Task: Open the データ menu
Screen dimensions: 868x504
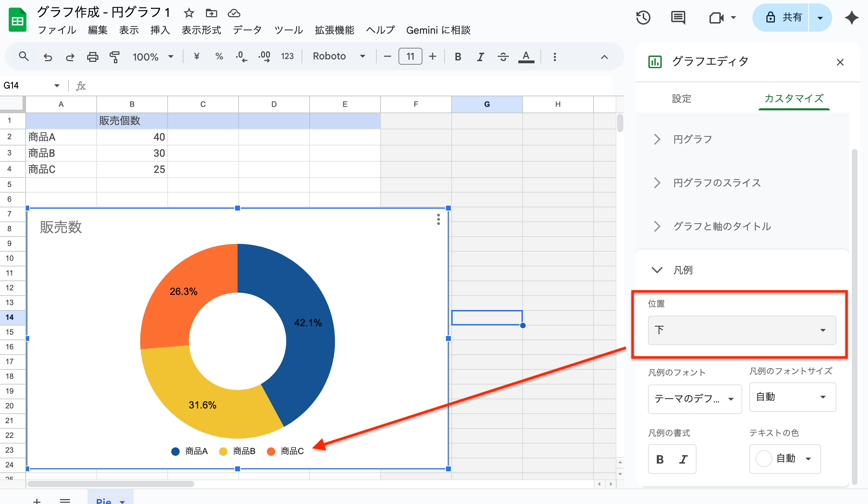Action: [x=247, y=30]
